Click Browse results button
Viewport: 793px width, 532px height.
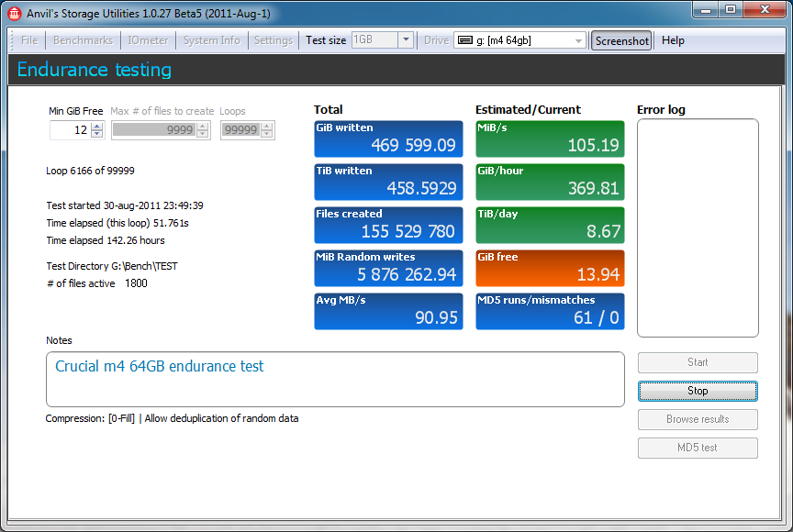698,419
